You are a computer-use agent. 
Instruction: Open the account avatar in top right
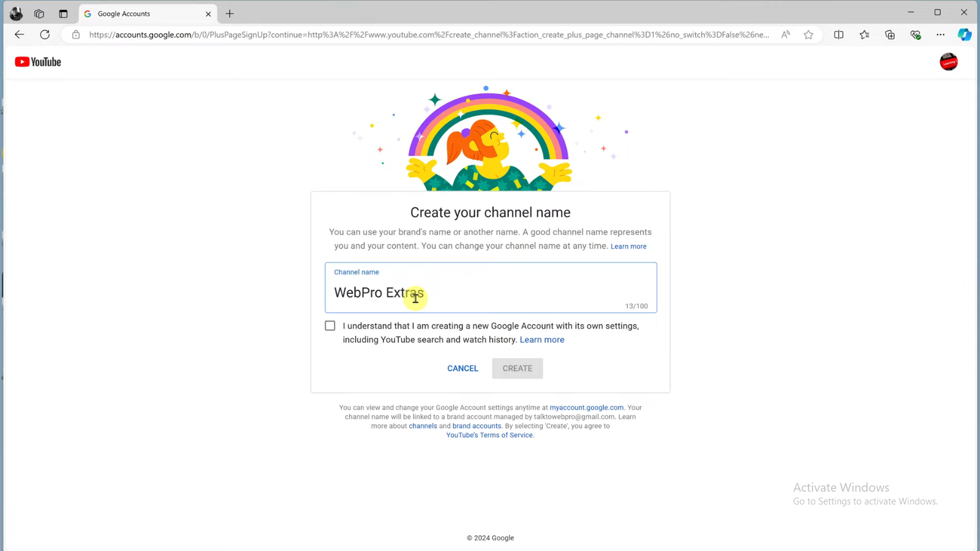click(948, 62)
